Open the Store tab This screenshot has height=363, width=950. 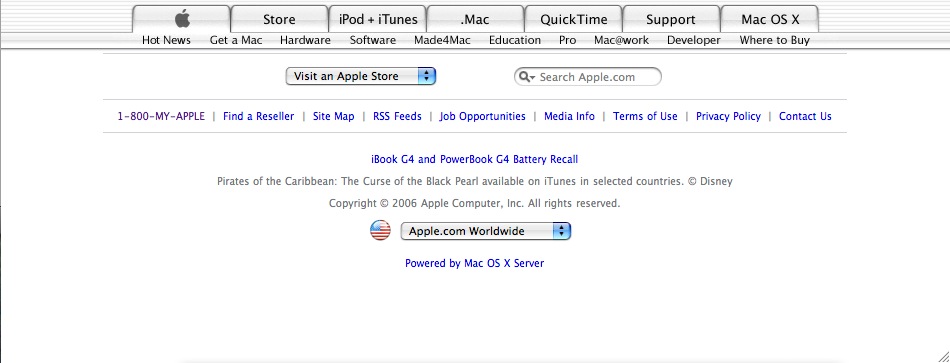[279, 19]
